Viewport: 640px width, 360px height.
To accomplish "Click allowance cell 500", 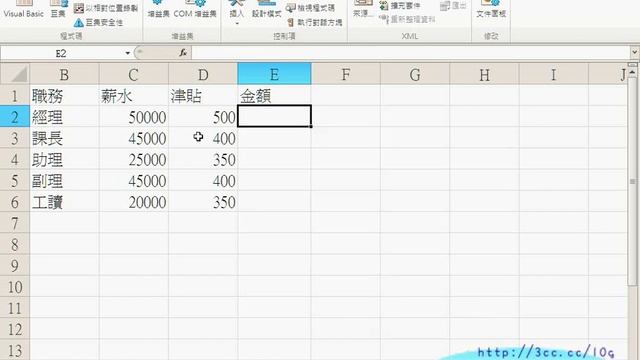I will tap(203, 117).
